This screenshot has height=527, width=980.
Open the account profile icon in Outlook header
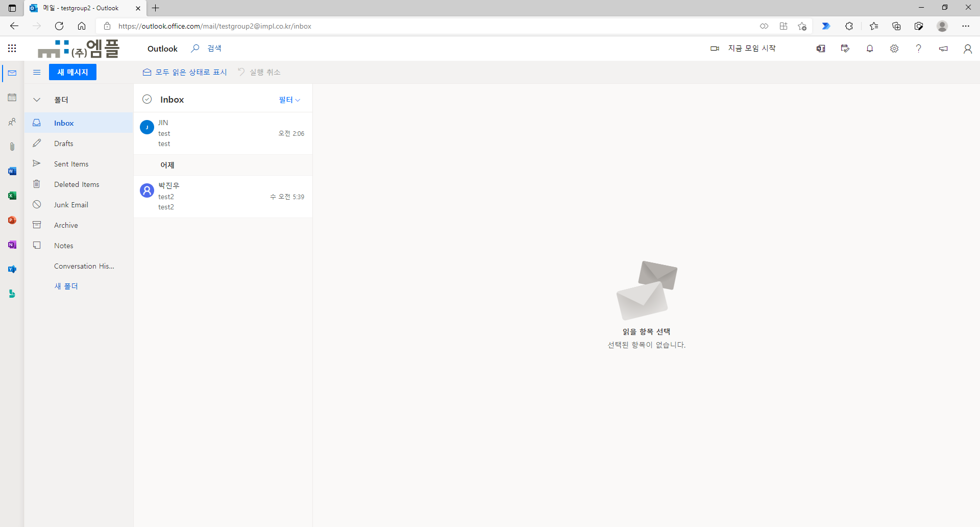click(967, 49)
